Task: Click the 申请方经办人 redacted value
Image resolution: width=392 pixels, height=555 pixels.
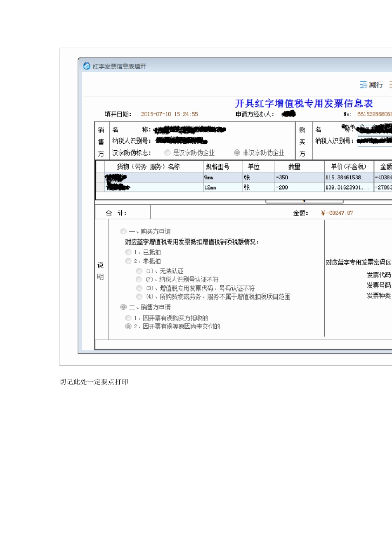Action: [289, 114]
